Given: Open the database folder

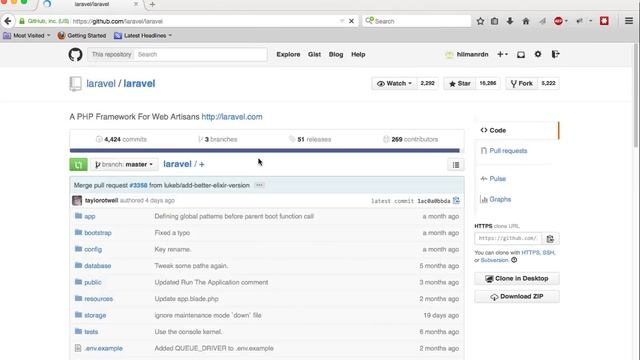Looking at the screenshot, I should pyautogui.click(x=98, y=266).
